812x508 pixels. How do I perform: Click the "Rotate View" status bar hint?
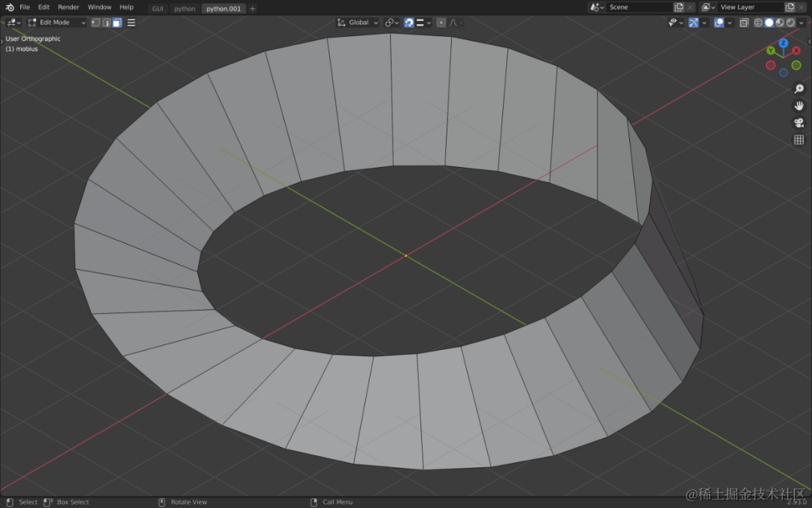click(189, 502)
